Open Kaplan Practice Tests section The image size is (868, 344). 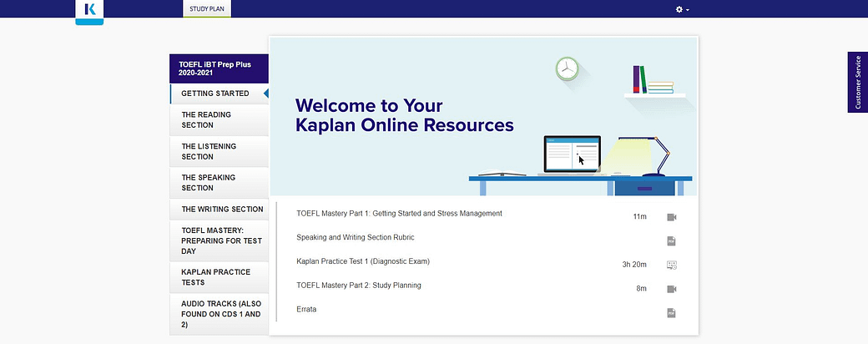click(x=220, y=277)
